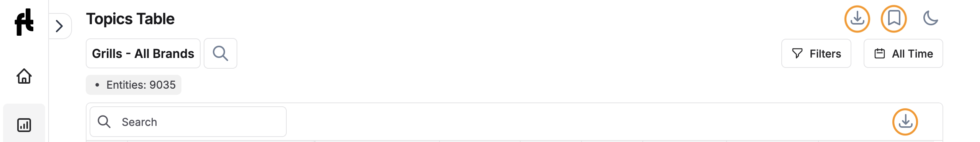The width and height of the screenshot is (980, 142).
Task: Click the Topics Table page heading
Action: [130, 19]
